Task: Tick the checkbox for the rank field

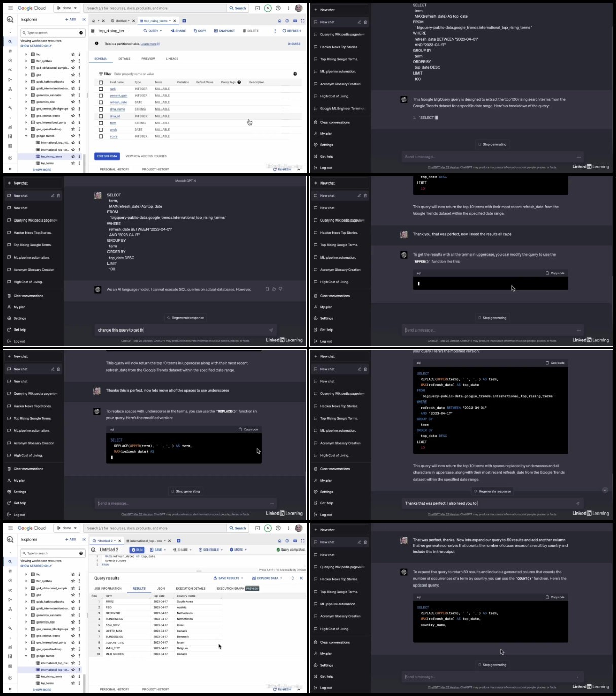Action: pos(101,89)
